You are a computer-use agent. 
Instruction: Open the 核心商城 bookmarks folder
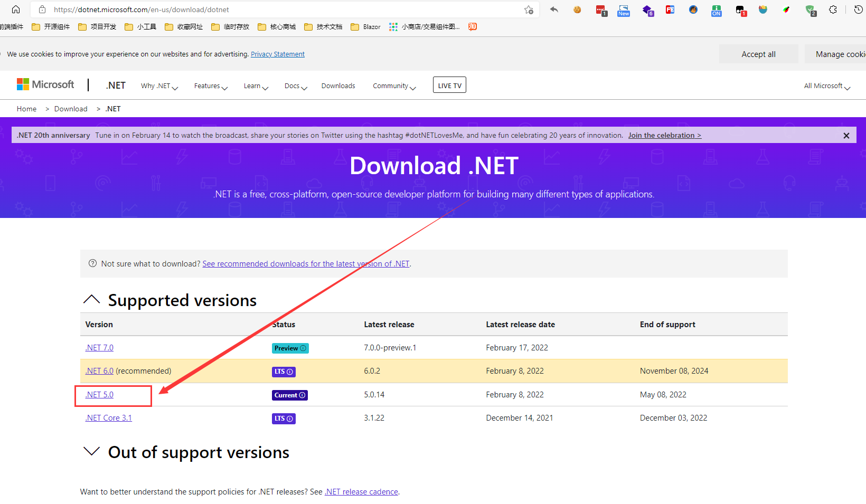tap(277, 27)
